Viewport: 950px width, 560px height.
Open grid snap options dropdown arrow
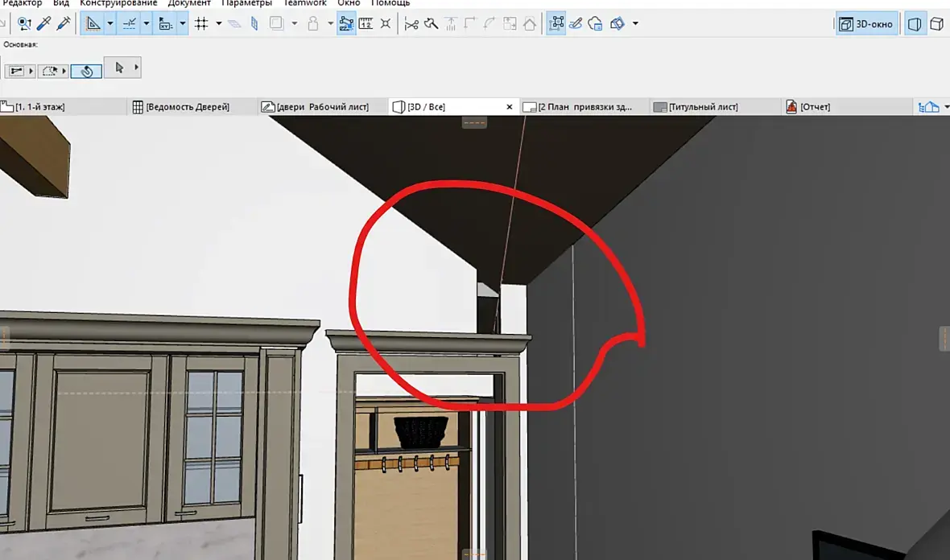point(219,23)
